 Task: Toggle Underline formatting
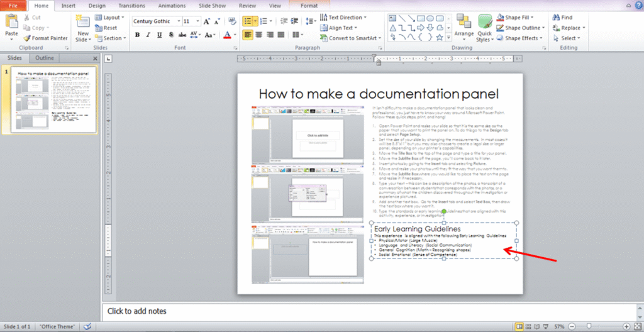click(x=159, y=35)
